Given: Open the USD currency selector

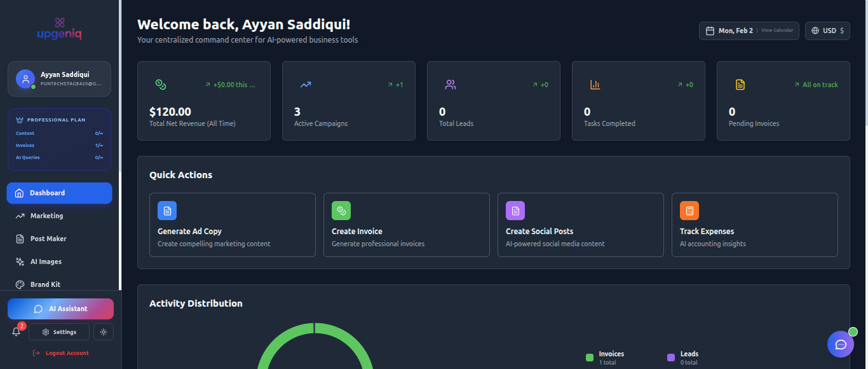Looking at the screenshot, I should pyautogui.click(x=827, y=30).
